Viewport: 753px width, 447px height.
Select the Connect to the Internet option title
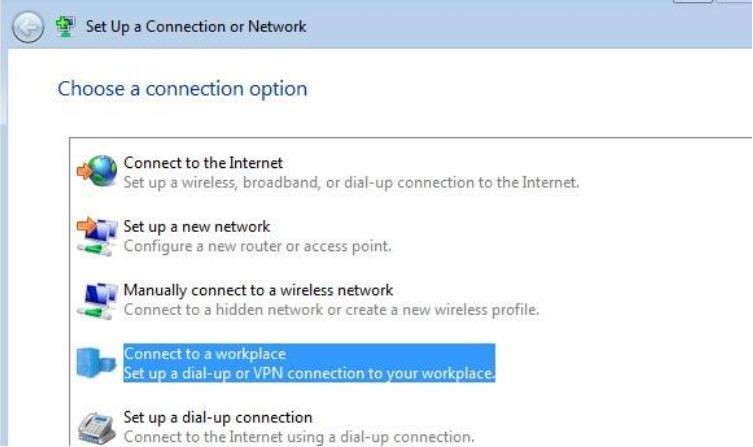(203, 163)
